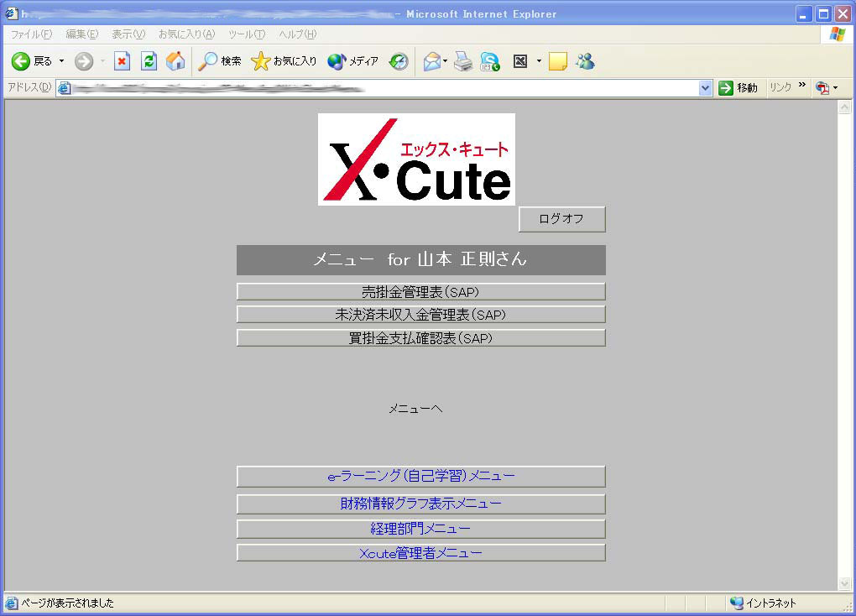Open 経理部門メニュー link
The image size is (856, 616).
[421, 529]
